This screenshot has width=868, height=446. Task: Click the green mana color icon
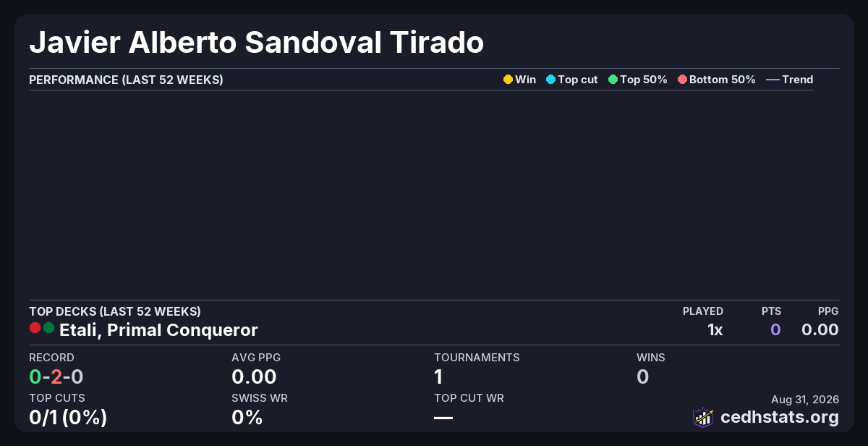48,328
